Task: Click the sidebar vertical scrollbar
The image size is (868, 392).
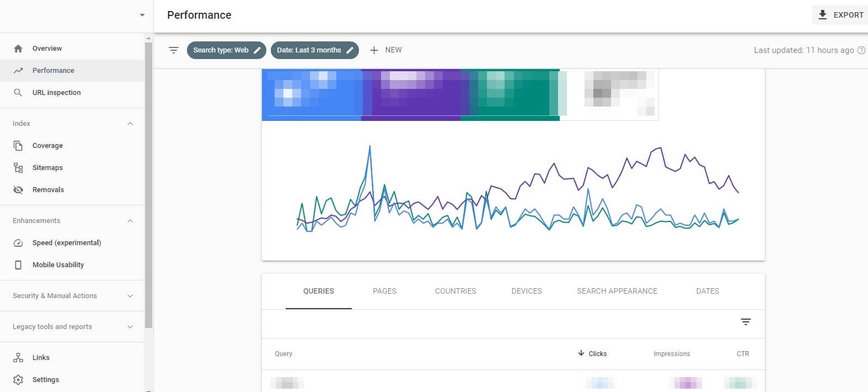Action: 148,185
